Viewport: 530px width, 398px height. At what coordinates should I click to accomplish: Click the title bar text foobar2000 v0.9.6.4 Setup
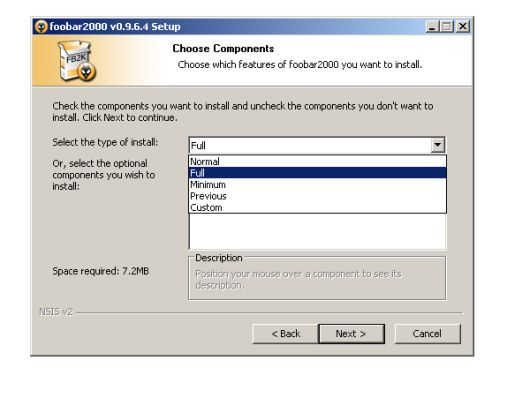point(115,26)
